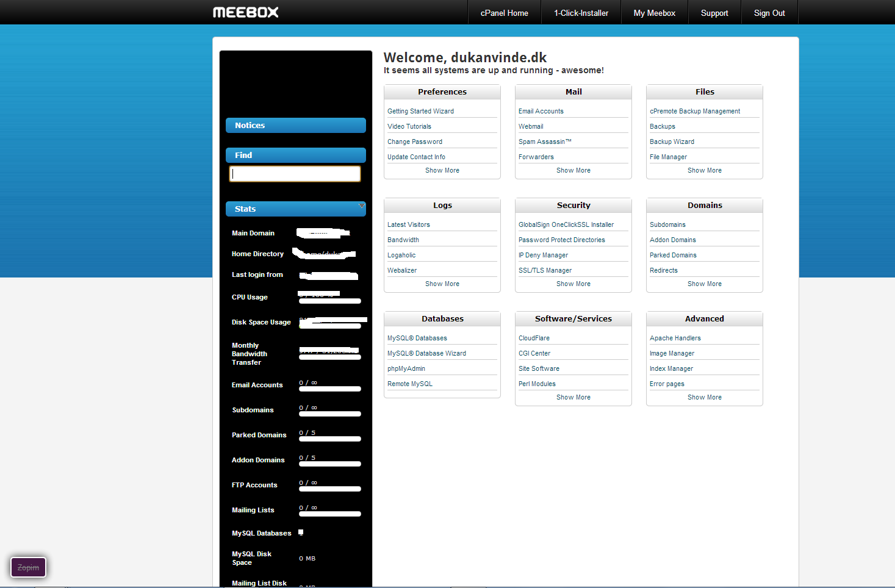Open the Zopim chat widget
The image size is (895, 588).
pyautogui.click(x=28, y=567)
